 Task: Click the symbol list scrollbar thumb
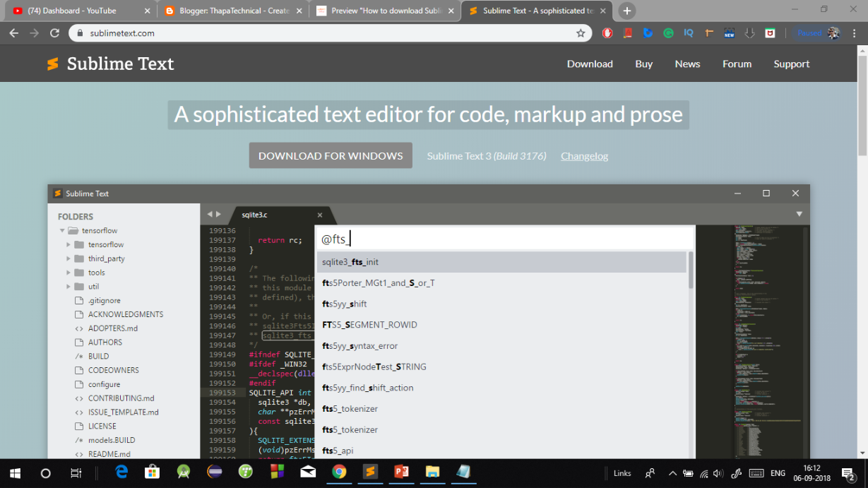point(691,270)
